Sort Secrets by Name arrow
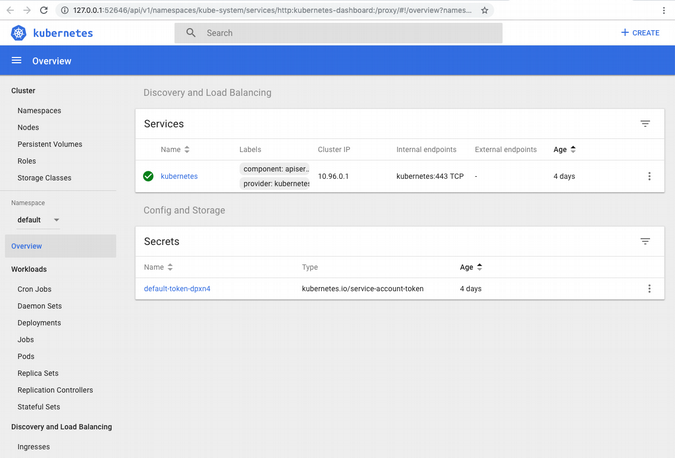 (170, 267)
